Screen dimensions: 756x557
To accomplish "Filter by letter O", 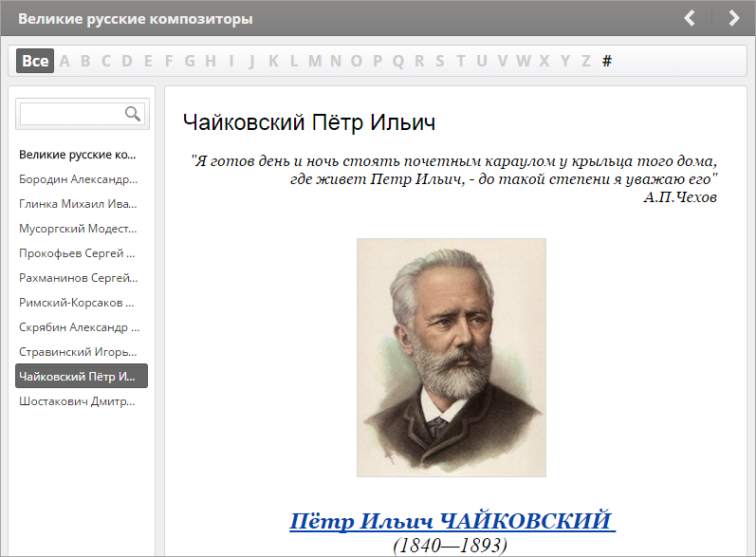I will pyautogui.click(x=357, y=61).
